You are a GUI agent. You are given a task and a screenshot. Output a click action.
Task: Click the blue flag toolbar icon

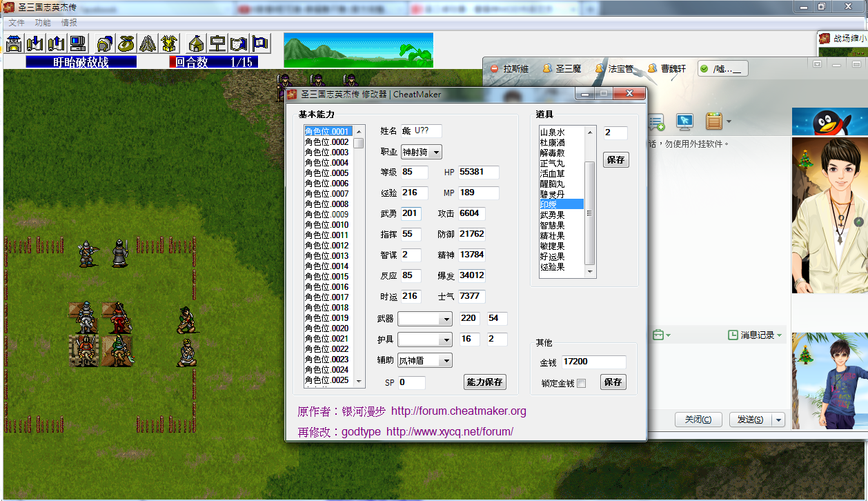coord(260,43)
